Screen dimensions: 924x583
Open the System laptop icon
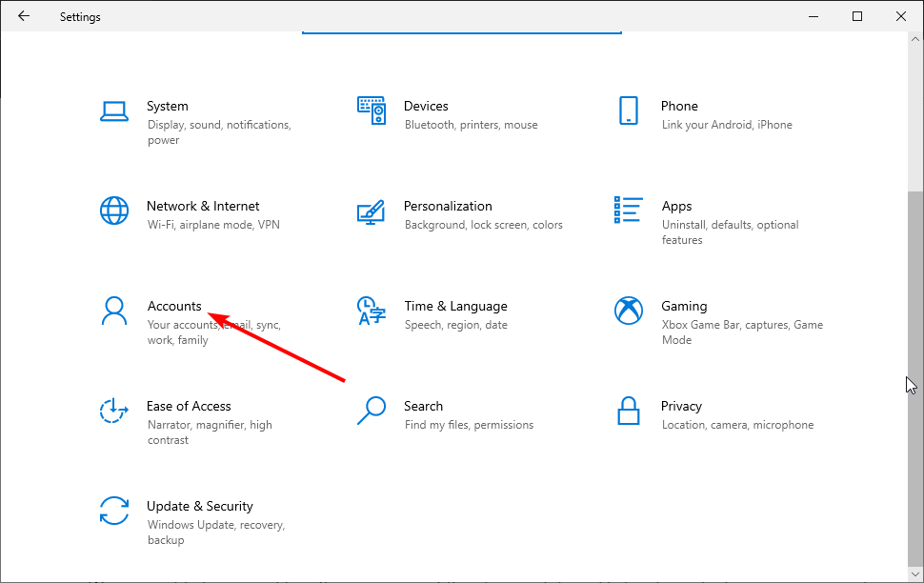click(x=113, y=111)
